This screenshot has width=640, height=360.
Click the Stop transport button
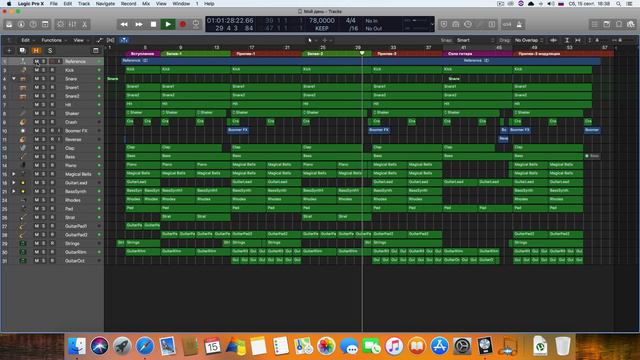[153, 24]
